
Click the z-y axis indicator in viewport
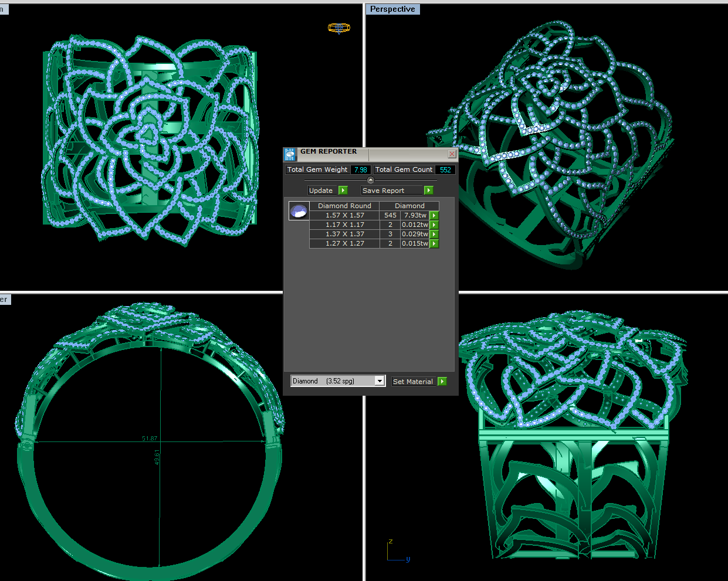click(398, 551)
